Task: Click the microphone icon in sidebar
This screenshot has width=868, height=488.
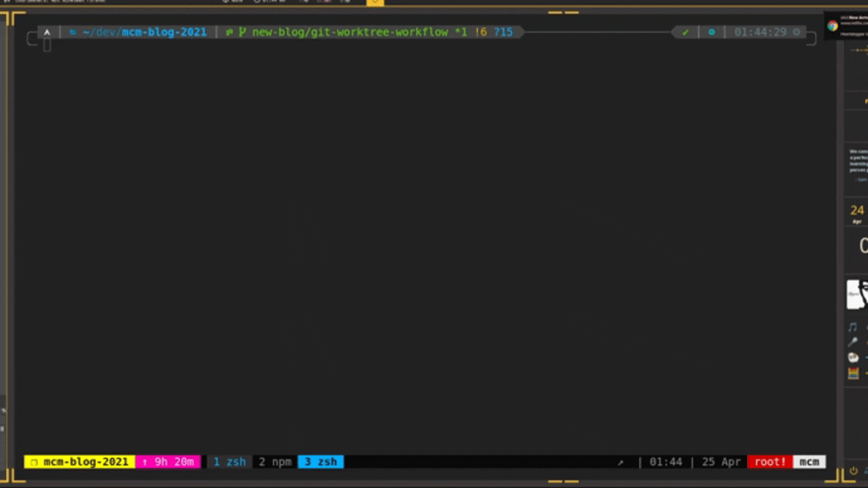Action: (x=853, y=342)
